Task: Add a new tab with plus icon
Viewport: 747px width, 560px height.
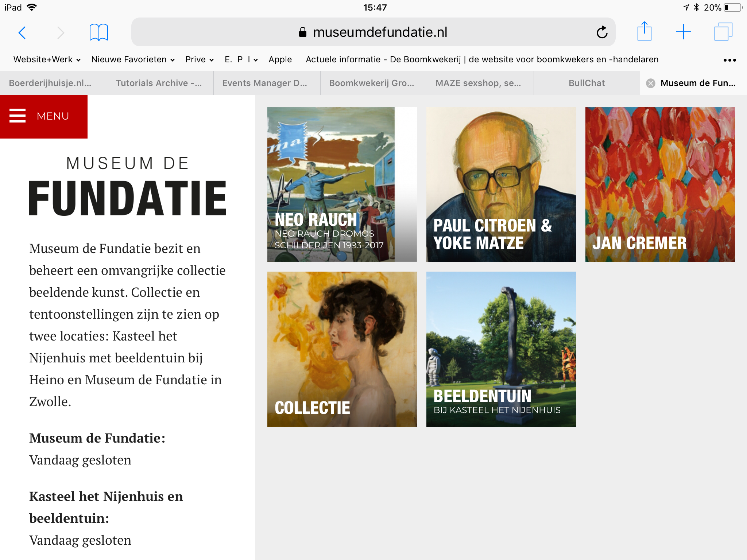Action: point(684,32)
